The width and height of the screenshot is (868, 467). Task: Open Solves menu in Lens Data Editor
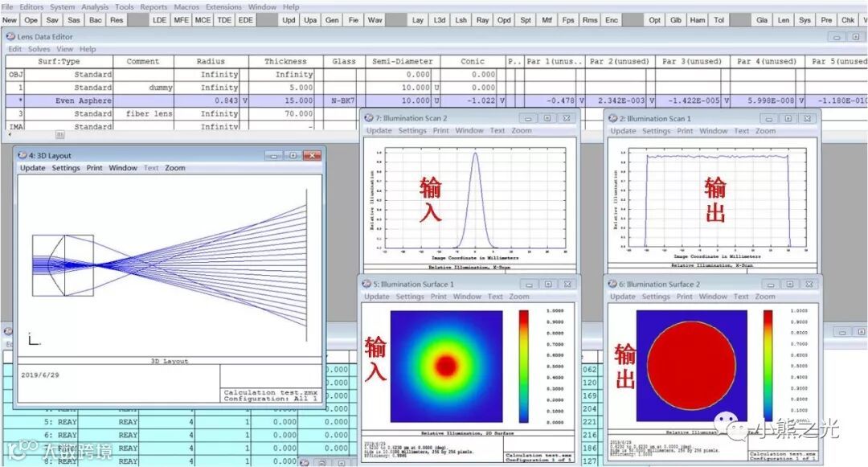tap(39, 49)
